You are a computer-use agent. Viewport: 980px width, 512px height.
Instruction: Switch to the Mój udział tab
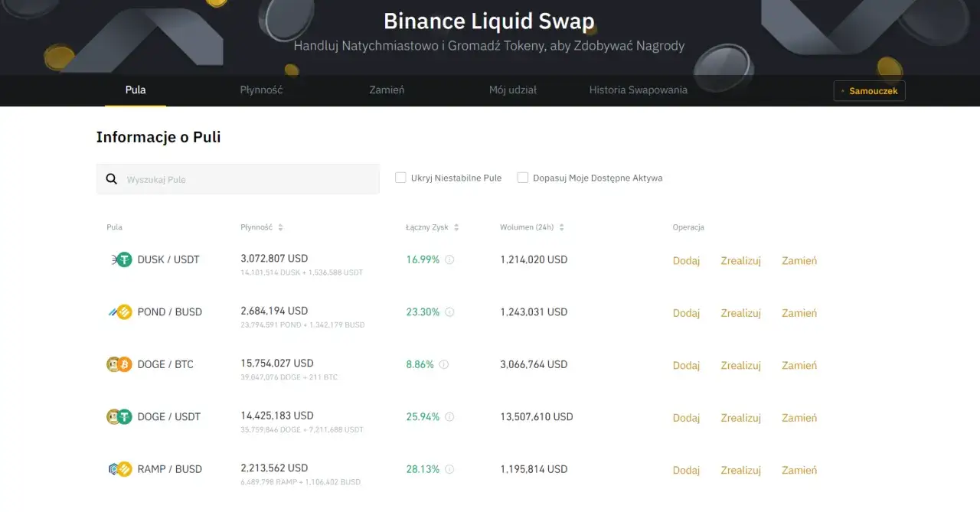[511, 90]
